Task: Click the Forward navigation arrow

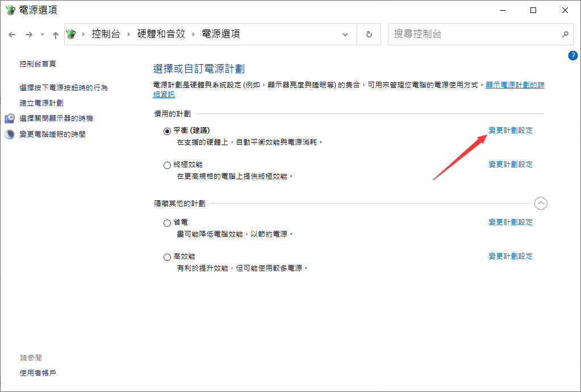Action: click(29, 35)
